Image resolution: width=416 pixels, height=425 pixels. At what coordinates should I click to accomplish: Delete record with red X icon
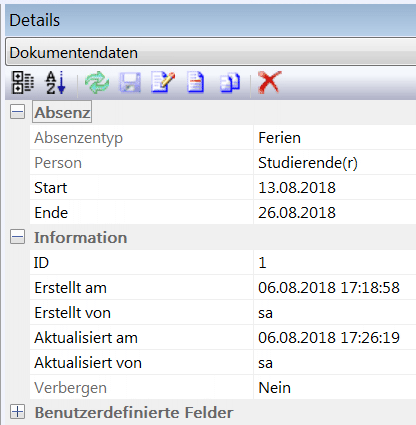click(x=269, y=82)
